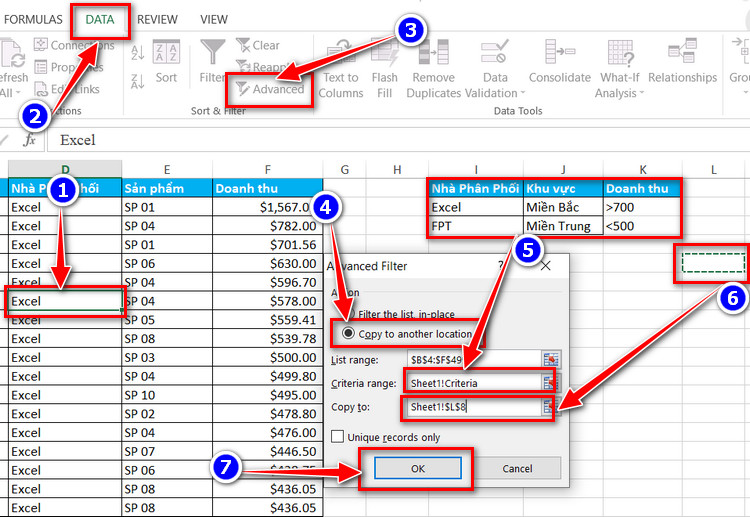The width and height of the screenshot is (750, 517).
Task: Select the $782.00 cell
Action: [x=267, y=226]
